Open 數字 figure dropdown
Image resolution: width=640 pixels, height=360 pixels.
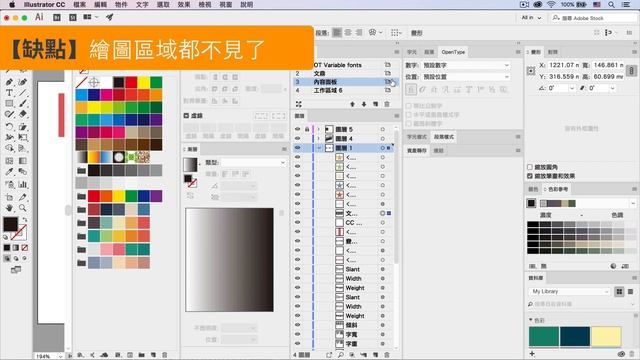(x=465, y=65)
